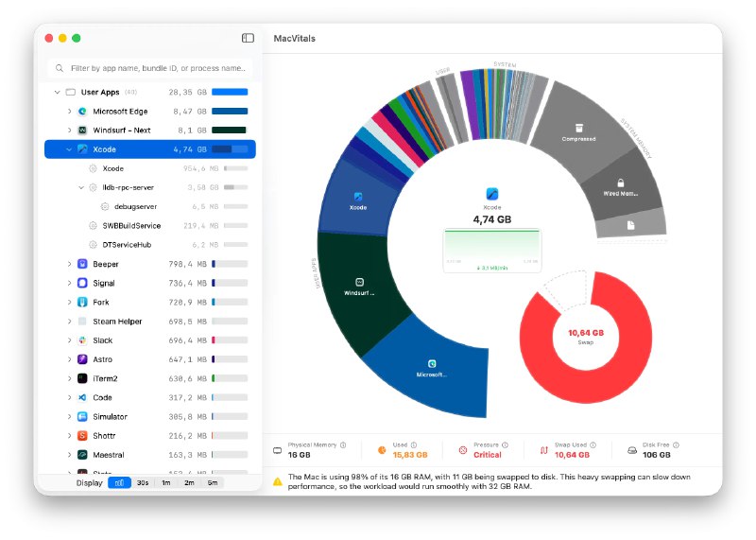Click the gear icon beside SWBBuildService
Screen dimensions: 756x540
(x=93, y=225)
